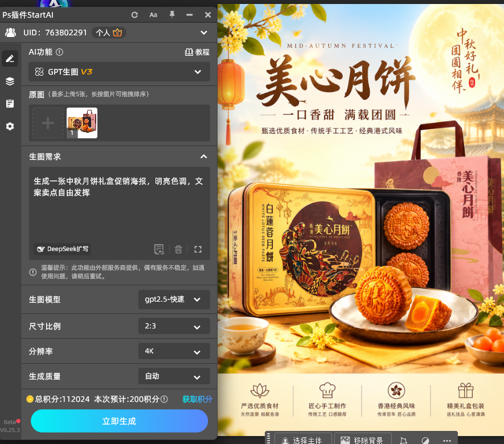Expand the UID account chevron
The image size is (504, 444).
(x=204, y=32)
